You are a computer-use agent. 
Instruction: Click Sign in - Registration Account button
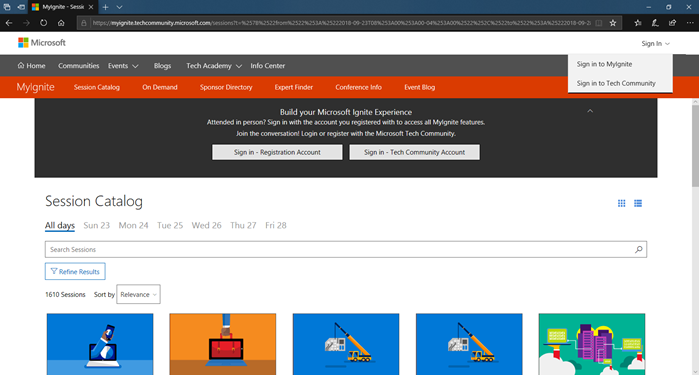pyautogui.click(x=277, y=152)
